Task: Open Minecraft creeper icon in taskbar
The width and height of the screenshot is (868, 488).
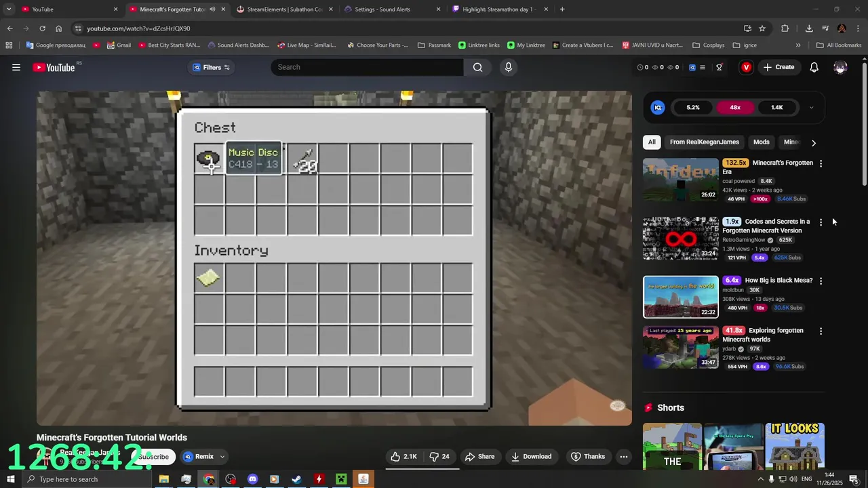Action: click(x=341, y=479)
